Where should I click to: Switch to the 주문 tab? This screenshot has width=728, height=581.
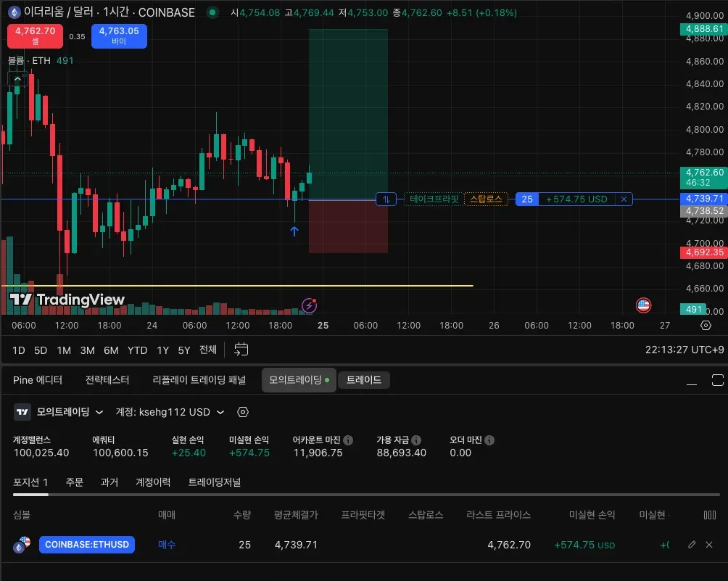tap(75, 482)
